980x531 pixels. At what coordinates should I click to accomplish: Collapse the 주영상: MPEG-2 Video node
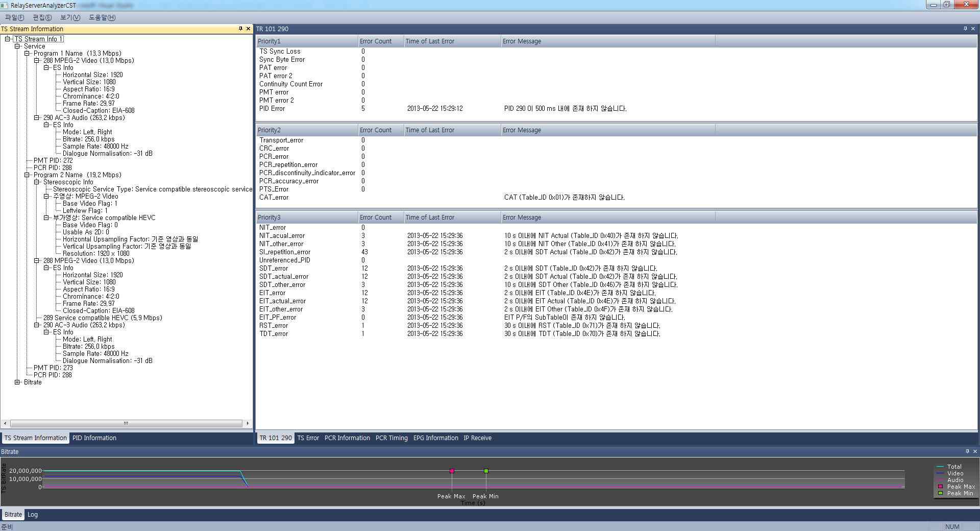46,196
